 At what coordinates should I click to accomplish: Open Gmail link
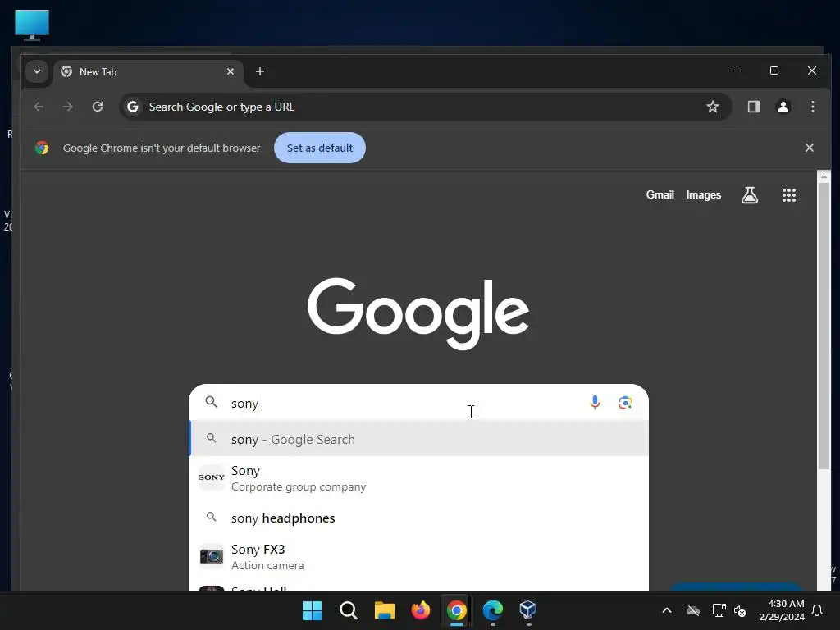(x=660, y=195)
